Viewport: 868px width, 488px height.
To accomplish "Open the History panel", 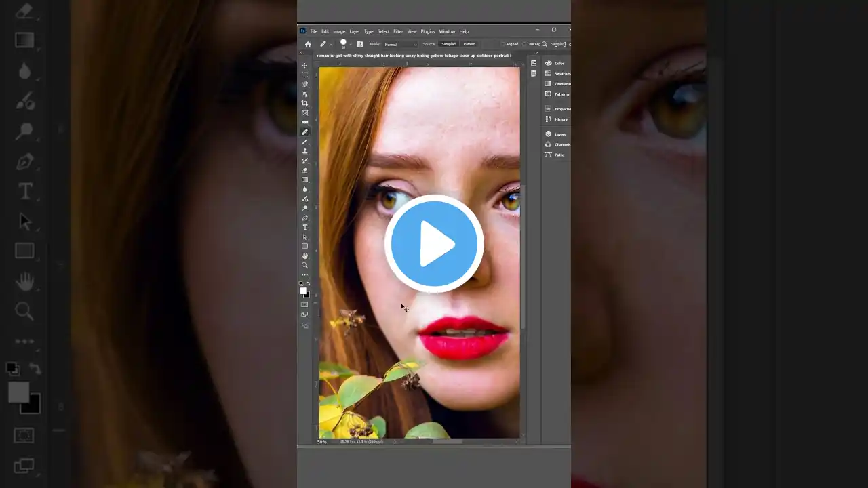I will click(560, 119).
